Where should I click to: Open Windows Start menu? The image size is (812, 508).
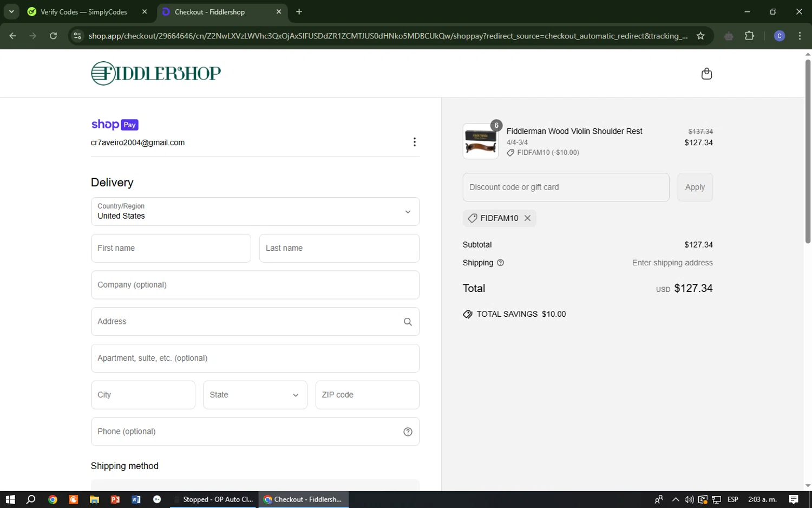[10, 499]
